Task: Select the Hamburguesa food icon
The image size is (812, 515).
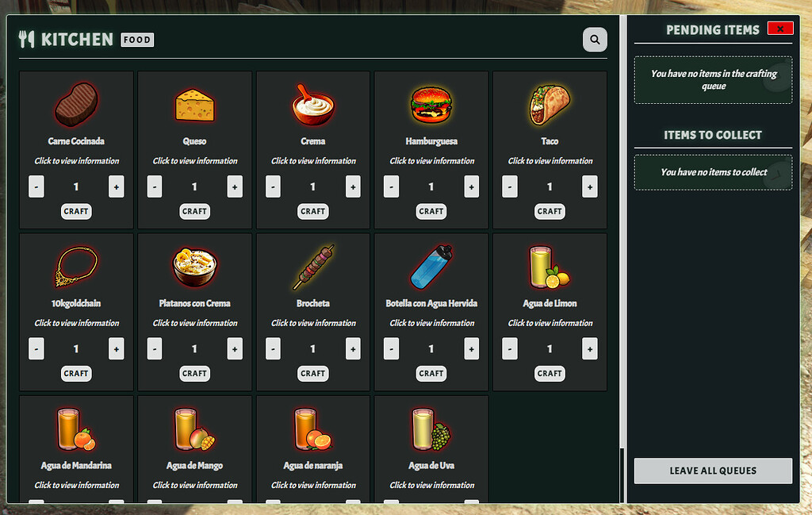Action: (x=431, y=104)
